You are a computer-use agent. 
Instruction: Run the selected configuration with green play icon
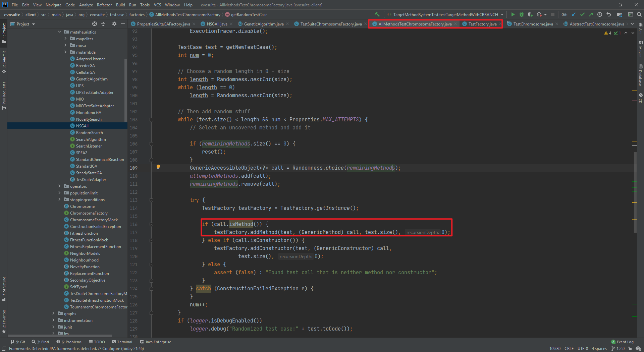point(513,14)
